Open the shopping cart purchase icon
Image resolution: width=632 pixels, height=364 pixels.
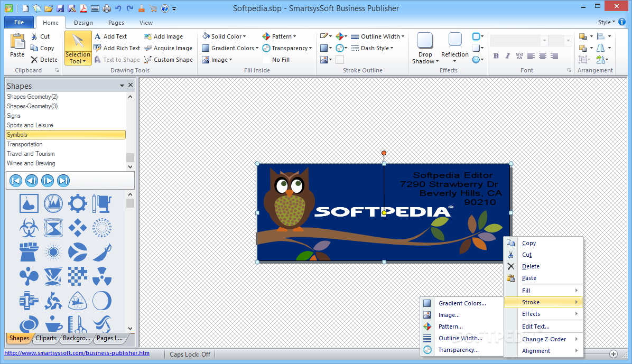coord(153,8)
